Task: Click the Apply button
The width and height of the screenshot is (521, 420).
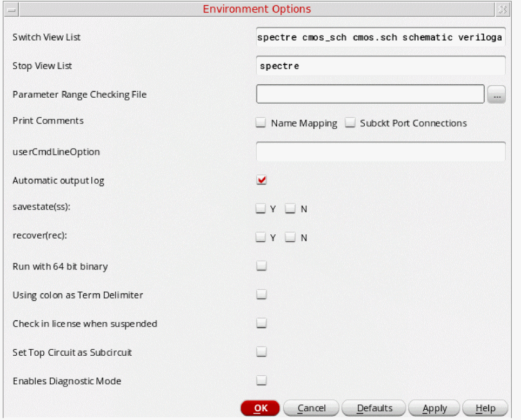Action: [x=435, y=408]
